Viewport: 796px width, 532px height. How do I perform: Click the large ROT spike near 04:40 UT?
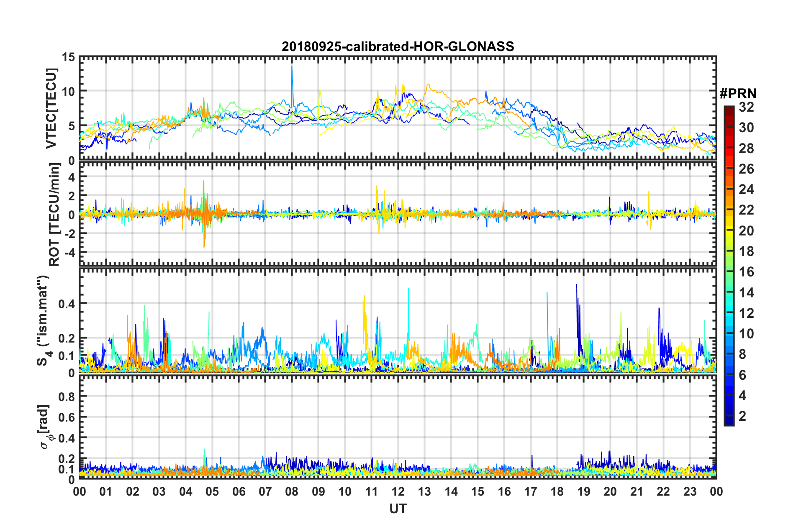click(x=204, y=182)
